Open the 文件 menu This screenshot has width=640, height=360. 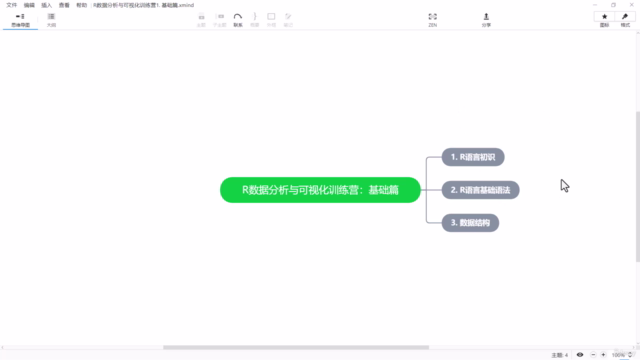pos(11,5)
